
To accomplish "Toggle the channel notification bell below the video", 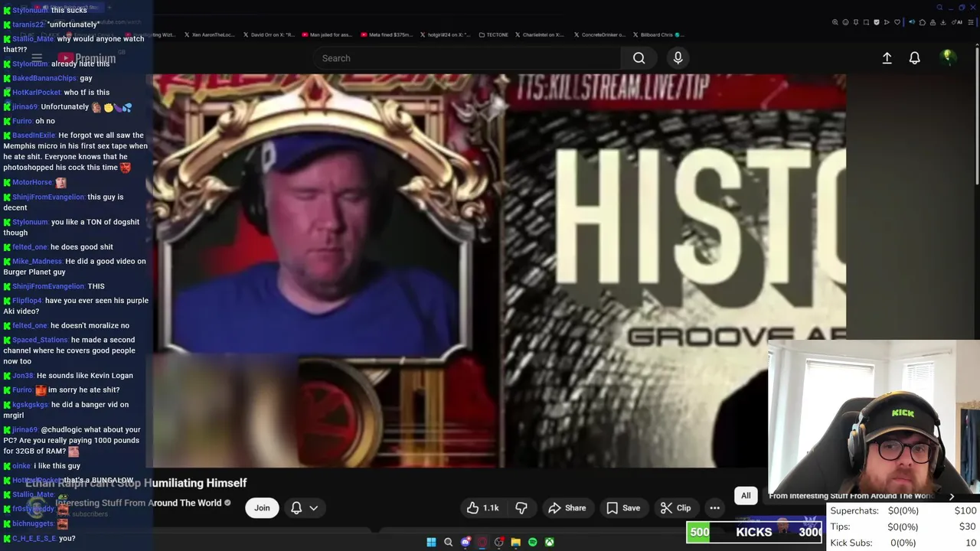I will [x=296, y=508].
